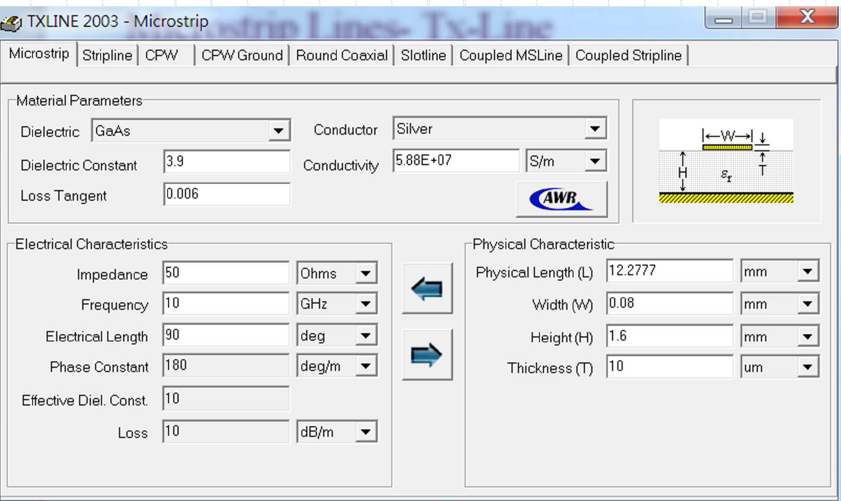The image size is (841, 501).
Task: Minimize the TXLINE window
Action: click(723, 17)
